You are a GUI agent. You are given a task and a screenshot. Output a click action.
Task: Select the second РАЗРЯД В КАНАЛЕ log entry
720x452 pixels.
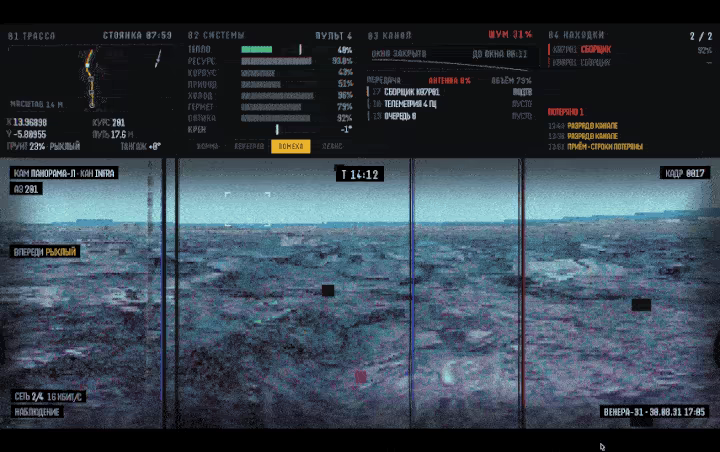[x=583, y=136]
